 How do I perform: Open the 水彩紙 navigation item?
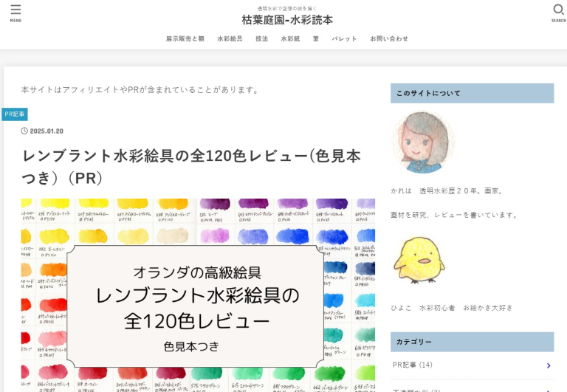point(290,38)
